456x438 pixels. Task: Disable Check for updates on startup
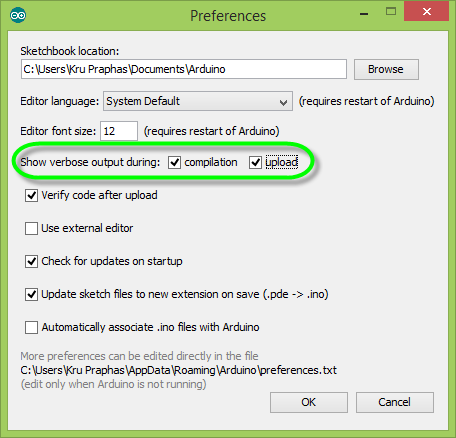pos(31,261)
